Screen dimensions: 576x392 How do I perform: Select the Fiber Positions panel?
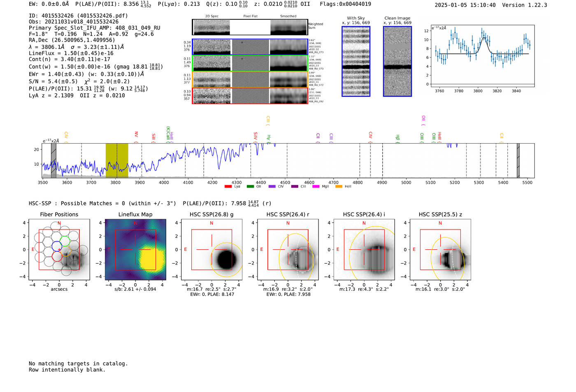coord(59,250)
